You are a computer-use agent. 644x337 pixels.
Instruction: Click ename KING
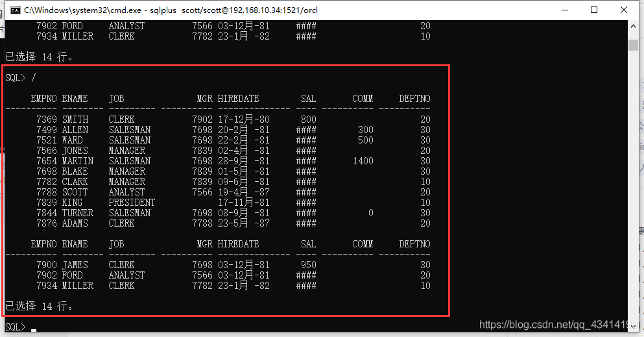pyautogui.click(x=72, y=203)
